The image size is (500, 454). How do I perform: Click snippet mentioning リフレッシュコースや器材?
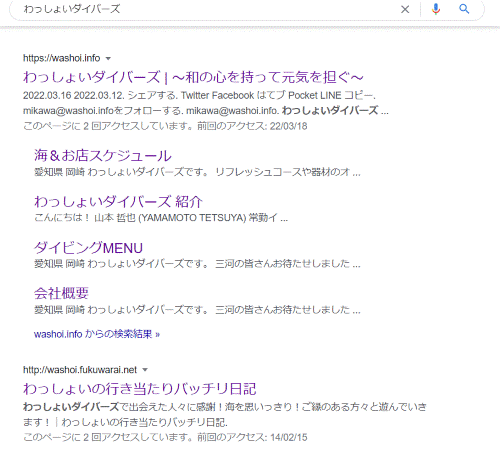click(197, 172)
